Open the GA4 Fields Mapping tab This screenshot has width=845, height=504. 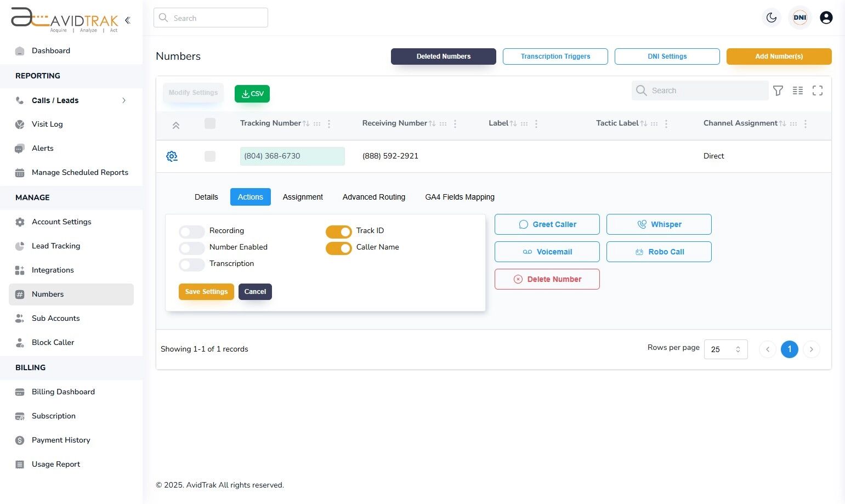pos(460,197)
